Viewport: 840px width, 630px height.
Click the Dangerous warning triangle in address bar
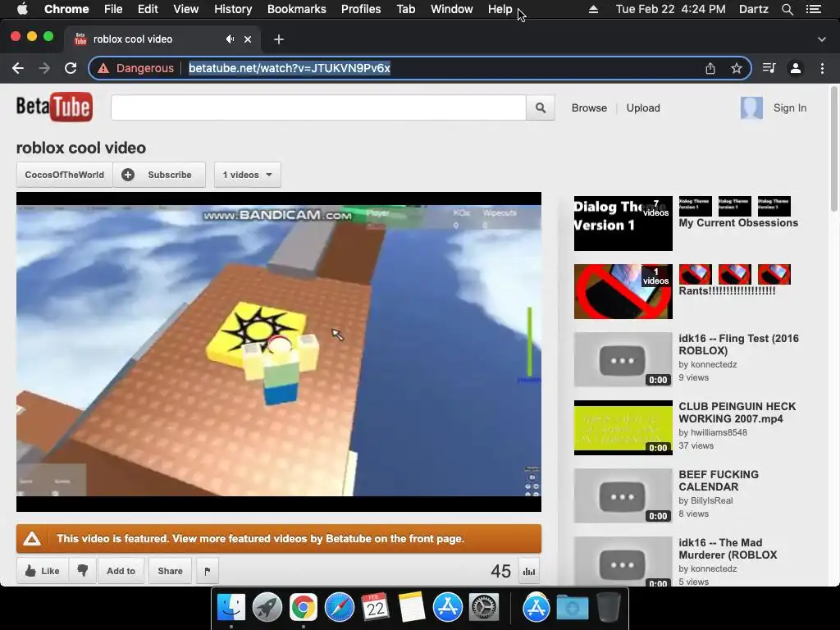point(103,69)
